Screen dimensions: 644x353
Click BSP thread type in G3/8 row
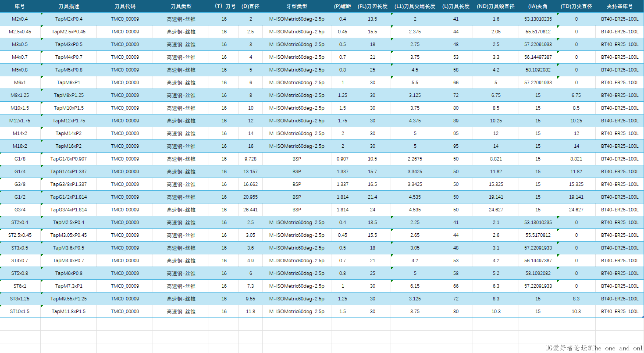[297, 184]
